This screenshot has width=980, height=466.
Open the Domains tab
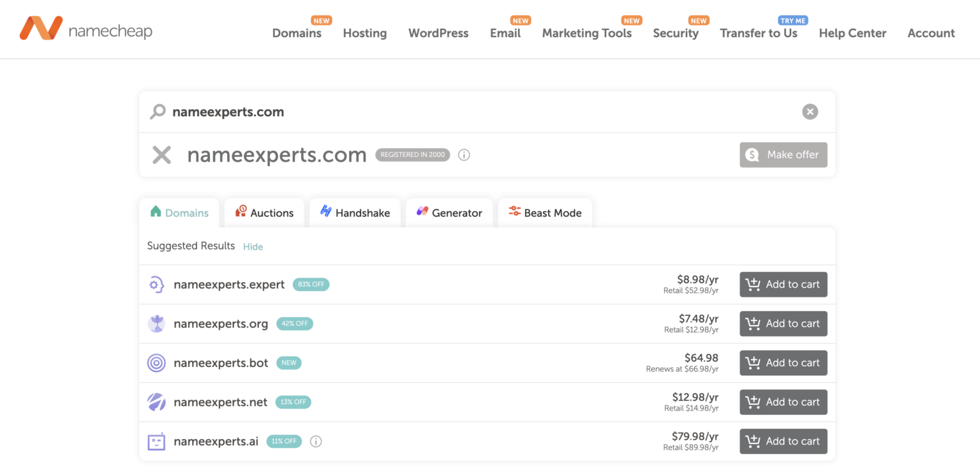179,213
